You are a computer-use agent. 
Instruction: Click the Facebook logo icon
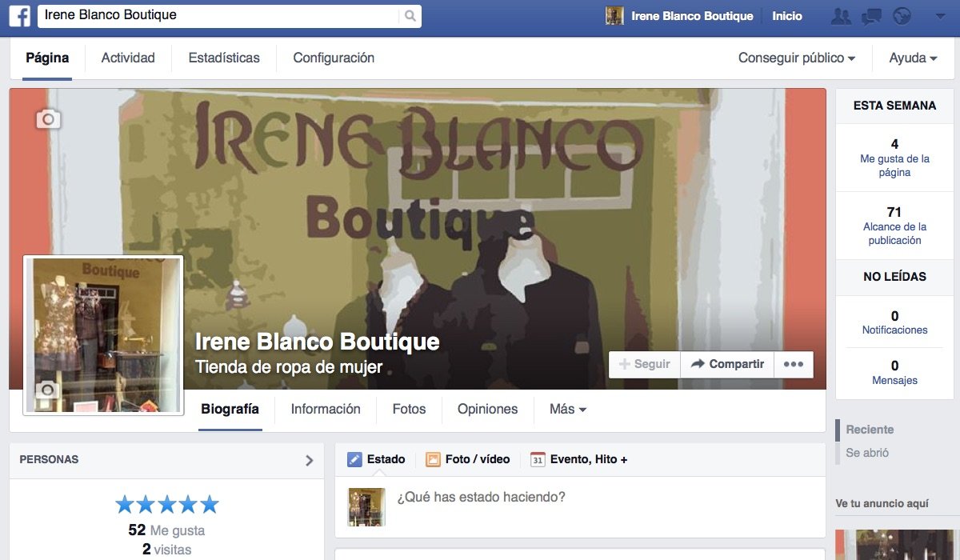click(20, 16)
